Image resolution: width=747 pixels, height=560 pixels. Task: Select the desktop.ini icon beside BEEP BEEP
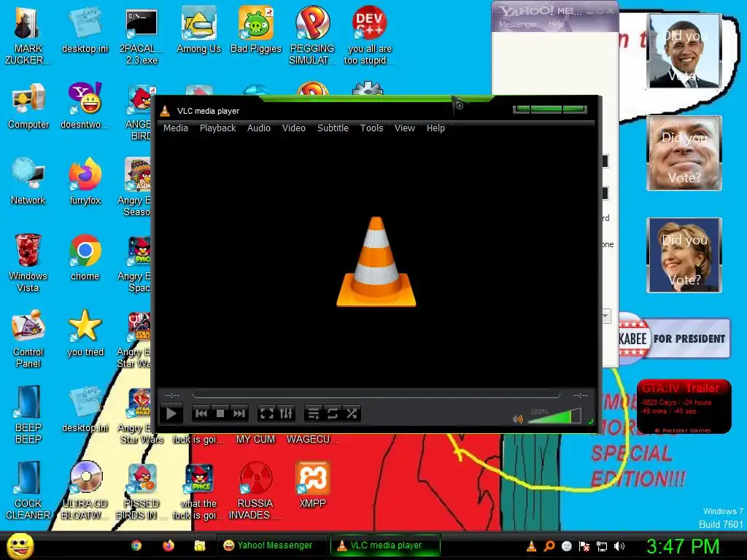[x=85, y=410]
